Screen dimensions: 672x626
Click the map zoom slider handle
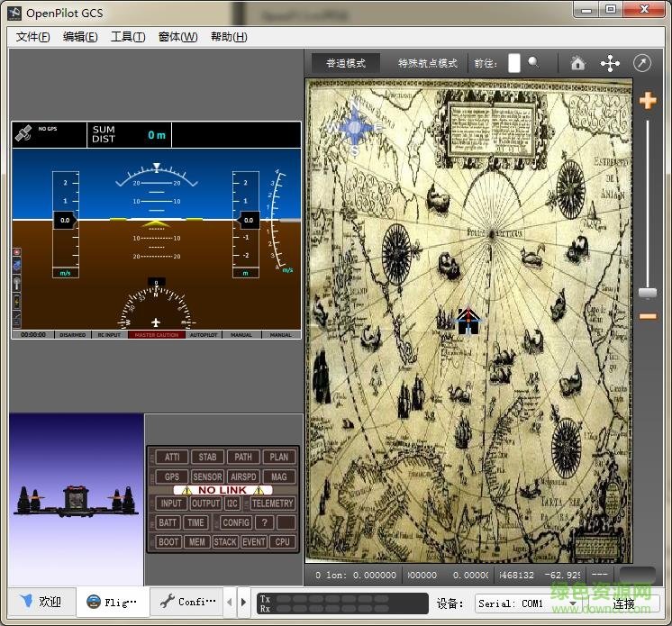click(648, 294)
